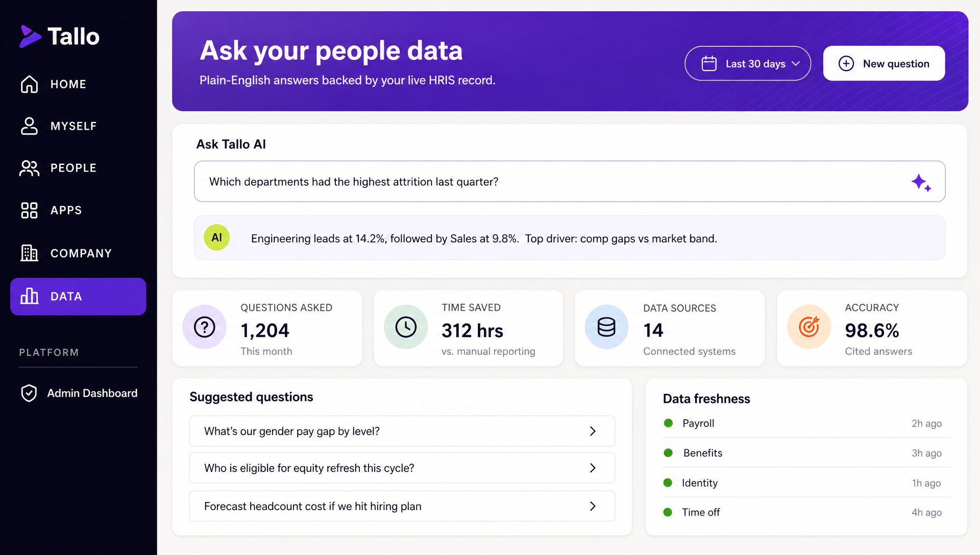Select the DATA sidebar item
Viewport: 980px width, 555px height.
click(78, 296)
